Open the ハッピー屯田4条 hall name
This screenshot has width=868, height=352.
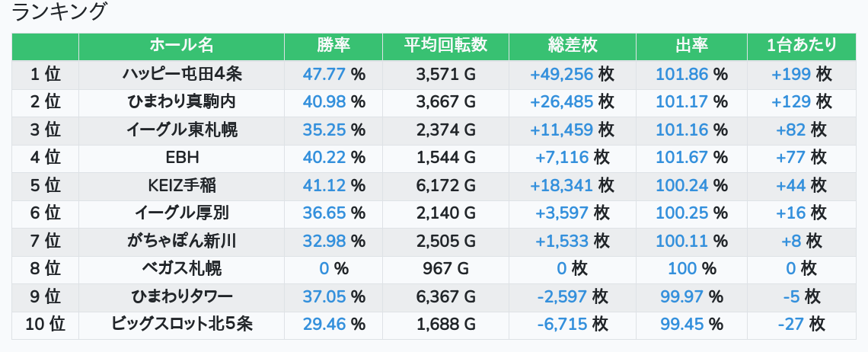coord(181,75)
